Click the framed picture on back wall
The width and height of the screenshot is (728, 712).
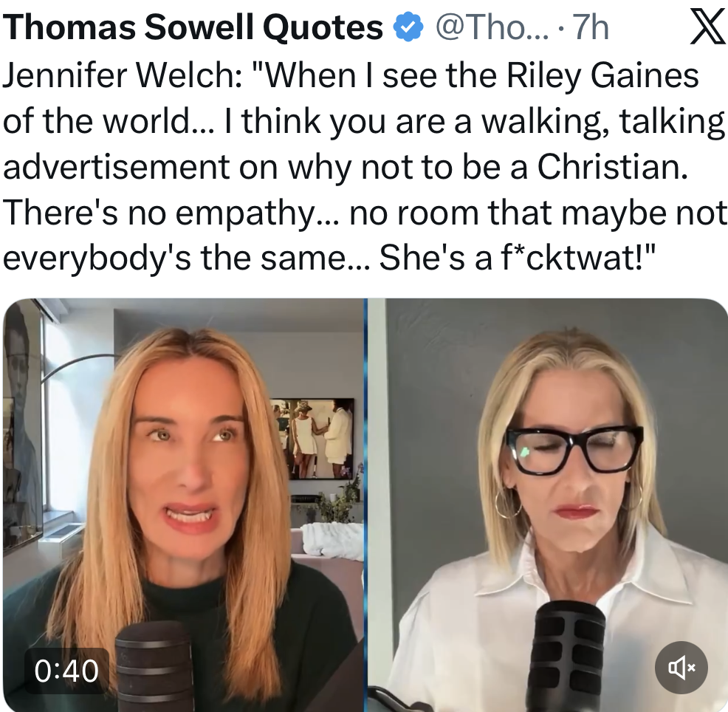coord(313,439)
